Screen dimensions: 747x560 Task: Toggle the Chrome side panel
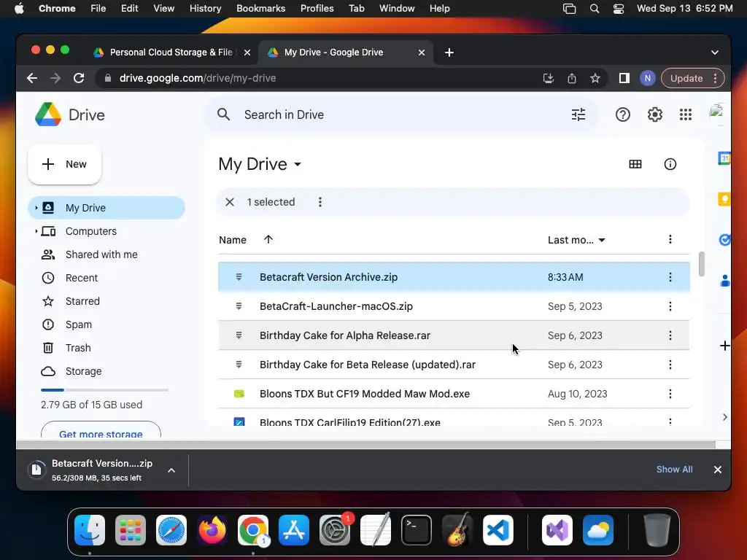624,78
